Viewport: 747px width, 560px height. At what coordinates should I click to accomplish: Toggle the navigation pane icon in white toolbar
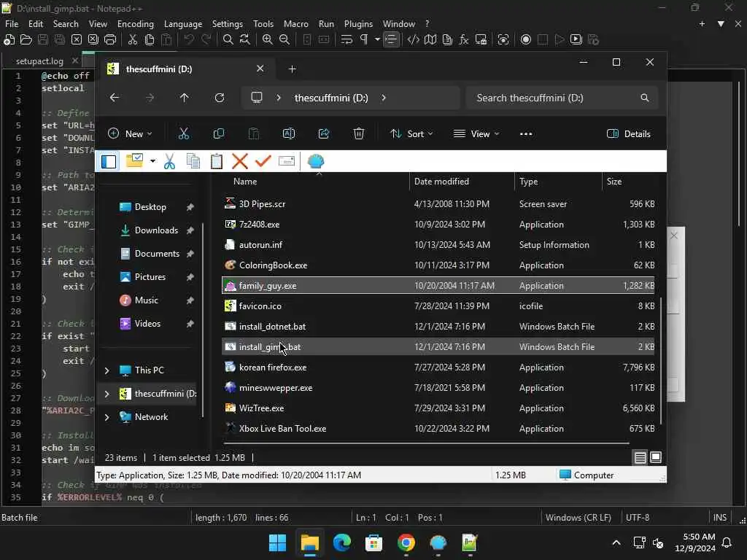pos(109,161)
